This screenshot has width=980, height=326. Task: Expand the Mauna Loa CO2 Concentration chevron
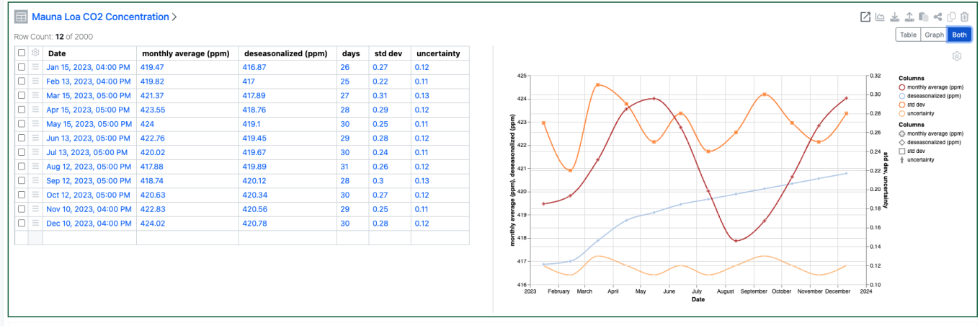coord(174,17)
